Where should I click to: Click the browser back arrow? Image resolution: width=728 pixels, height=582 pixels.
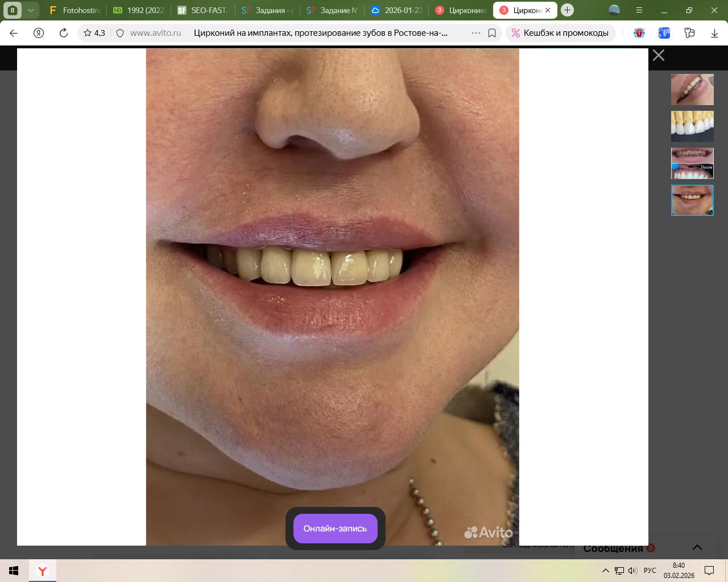(x=14, y=33)
